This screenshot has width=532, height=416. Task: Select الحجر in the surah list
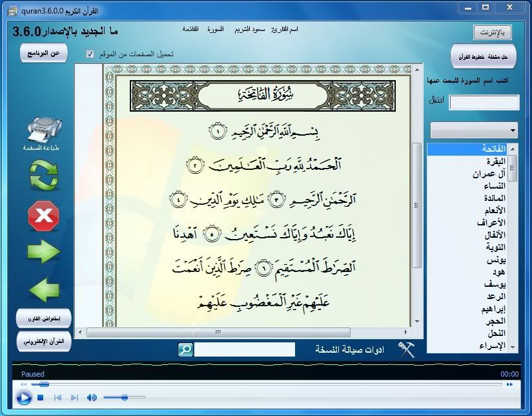(467, 321)
